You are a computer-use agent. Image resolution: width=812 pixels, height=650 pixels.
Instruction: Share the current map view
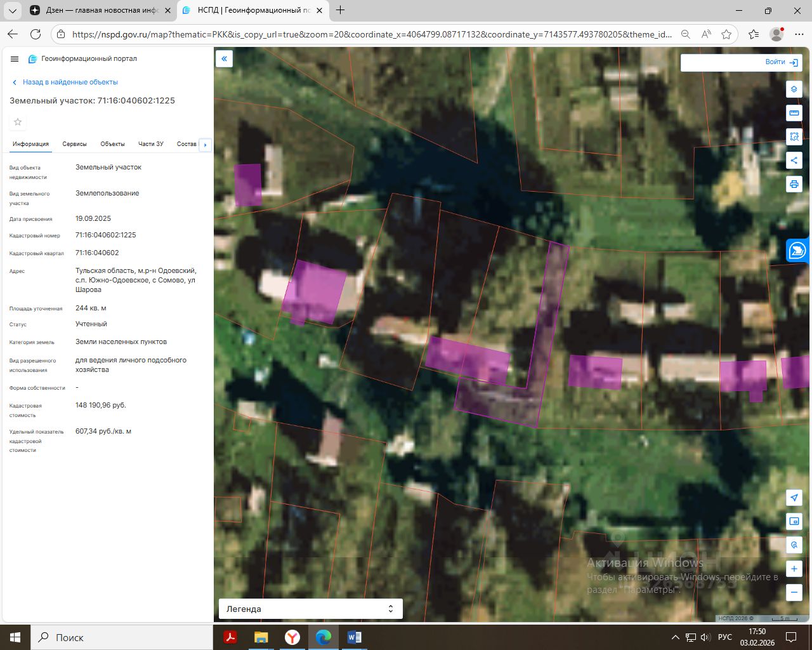794,160
